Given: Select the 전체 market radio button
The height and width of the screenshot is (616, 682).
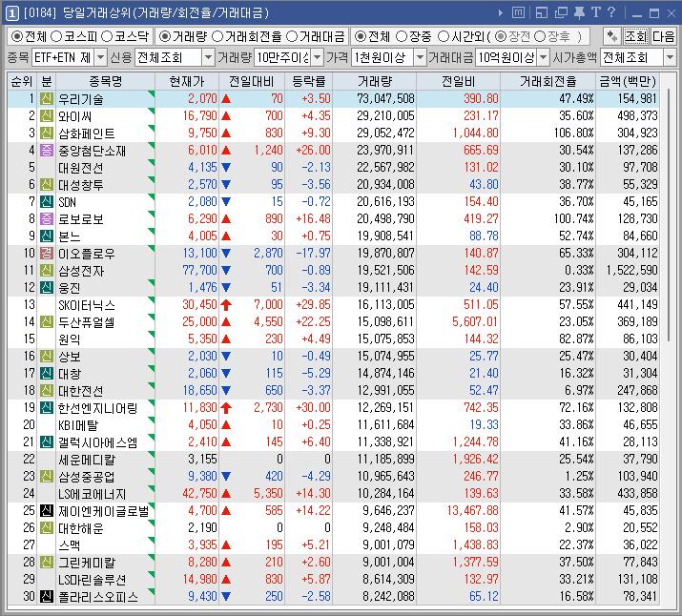Looking at the screenshot, I should [17, 36].
